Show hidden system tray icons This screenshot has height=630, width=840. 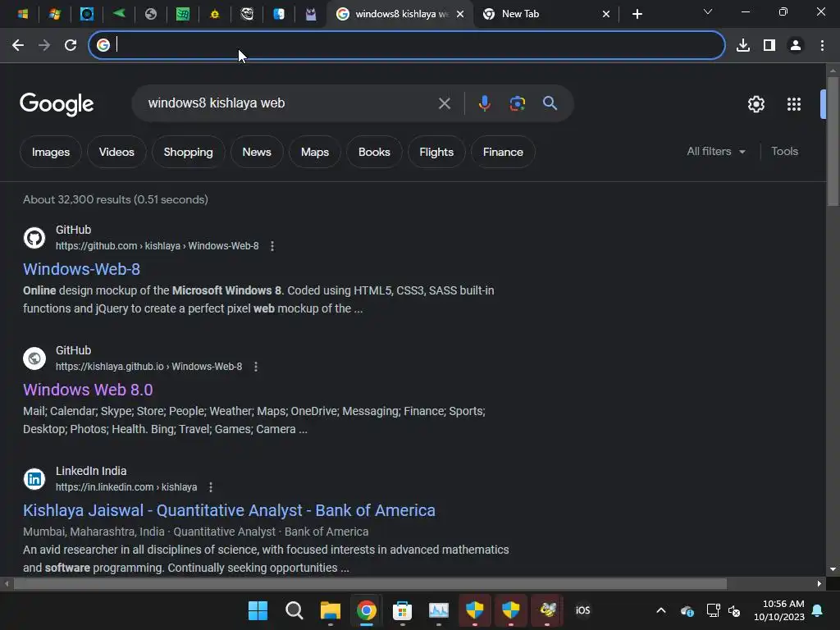tap(661, 610)
